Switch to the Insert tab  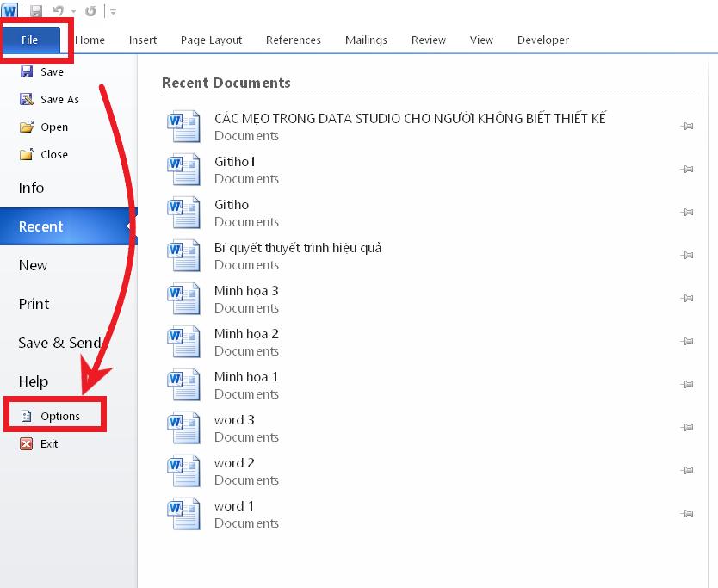(143, 40)
